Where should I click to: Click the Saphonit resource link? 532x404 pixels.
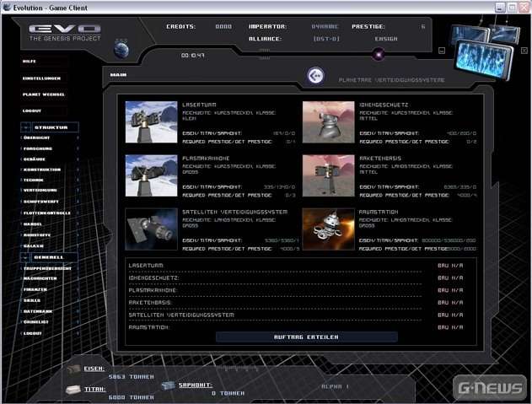[x=196, y=385]
